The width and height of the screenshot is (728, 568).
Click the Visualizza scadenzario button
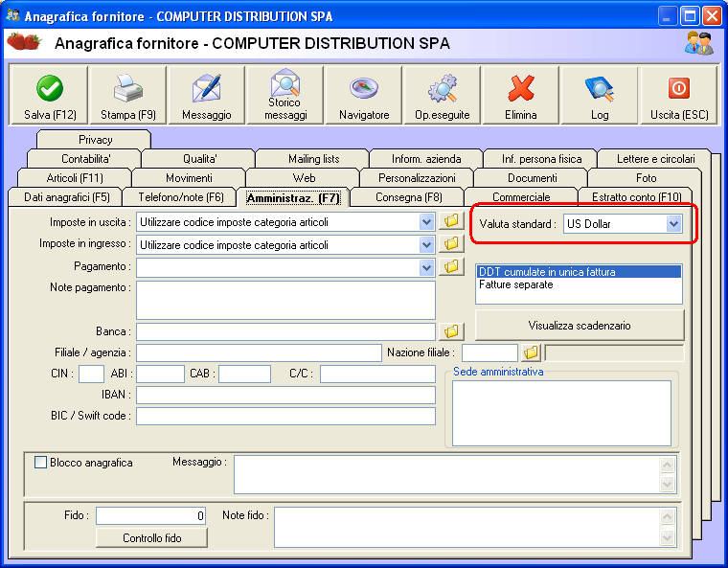580,325
